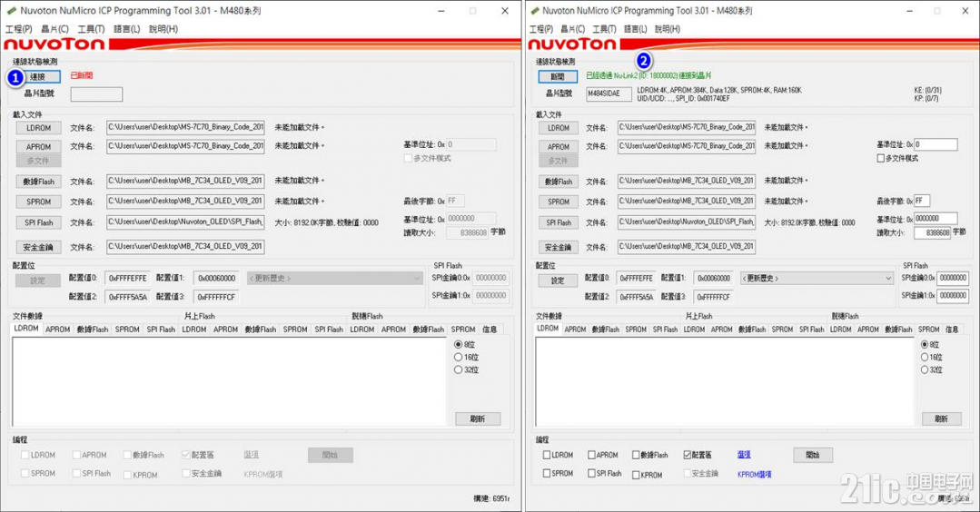
Task: Open KPROM選項 link in right window
Action: pos(755,475)
